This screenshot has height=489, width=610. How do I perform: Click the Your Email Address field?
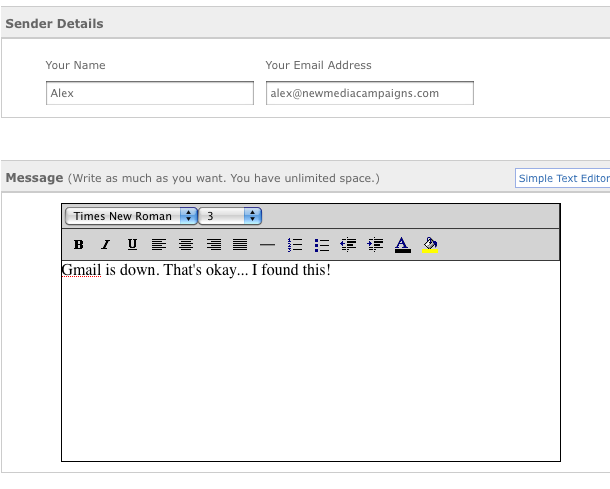(370, 93)
